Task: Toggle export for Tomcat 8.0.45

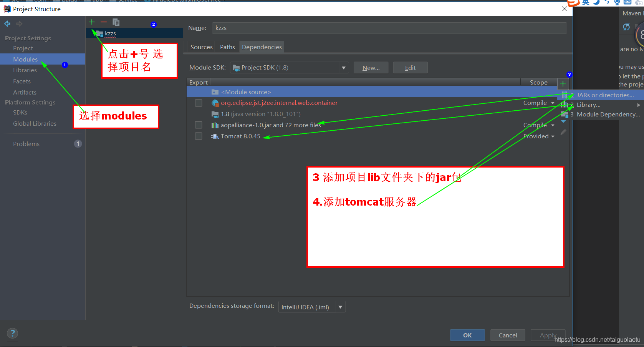Action: [x=199, y=136]
